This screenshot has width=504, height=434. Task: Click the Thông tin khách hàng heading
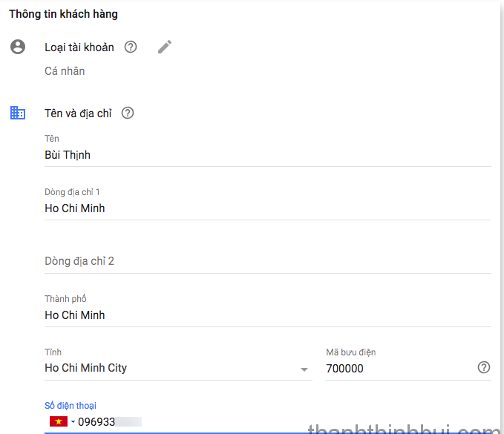tap(63, 14)
